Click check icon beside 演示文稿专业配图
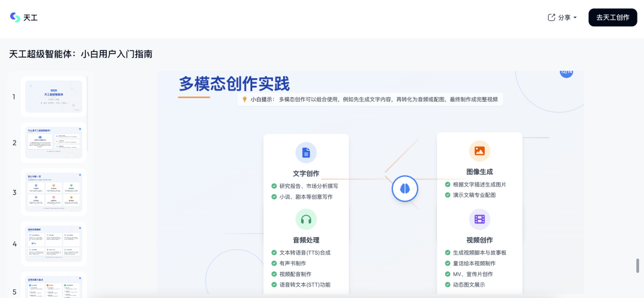The width and height of the screenshot is (644, 298). coord(448,195)
